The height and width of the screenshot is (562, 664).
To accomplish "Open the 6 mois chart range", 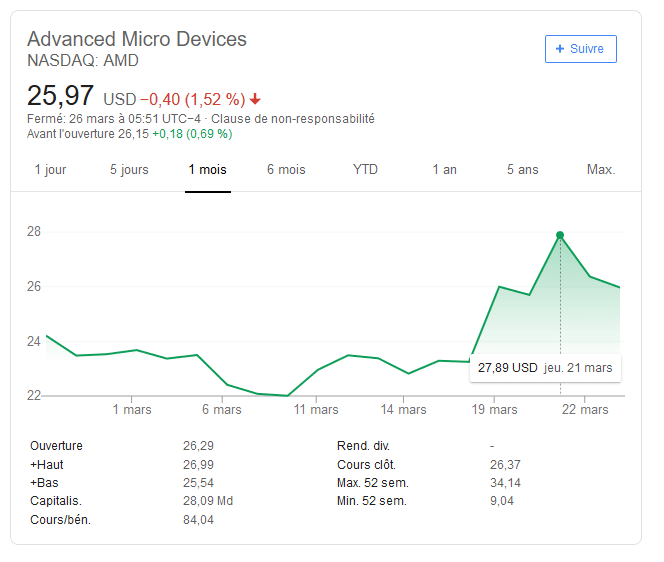I will tap(286, 170).
